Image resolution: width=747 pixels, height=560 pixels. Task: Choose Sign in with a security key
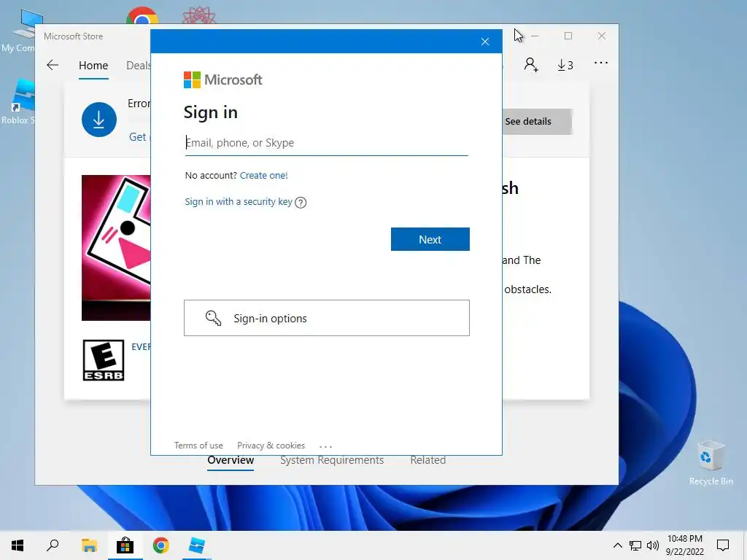point(239,201)
